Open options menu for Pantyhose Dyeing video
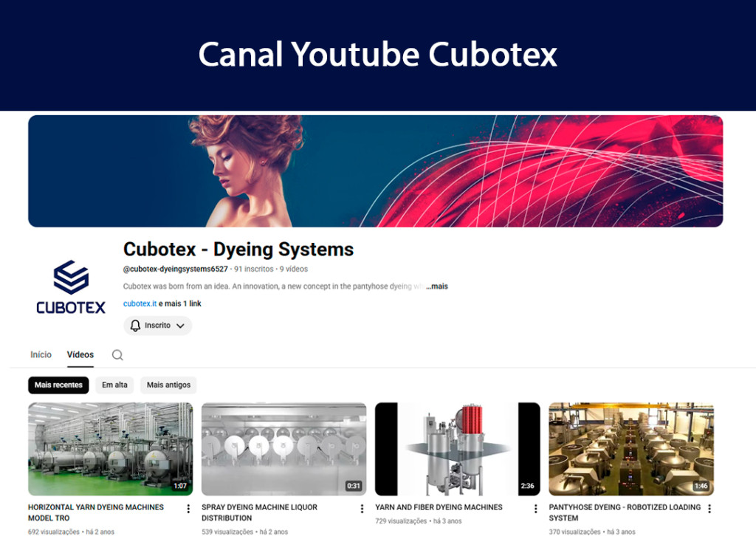756x536 pixels. pos(709,509)
